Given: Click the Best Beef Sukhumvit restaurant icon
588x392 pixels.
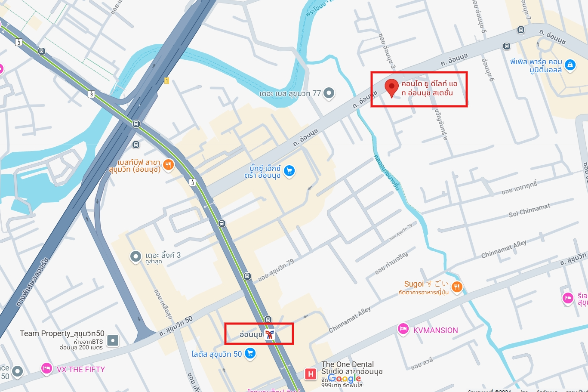Looking at the screenshot, I should [x=168, y=165].
